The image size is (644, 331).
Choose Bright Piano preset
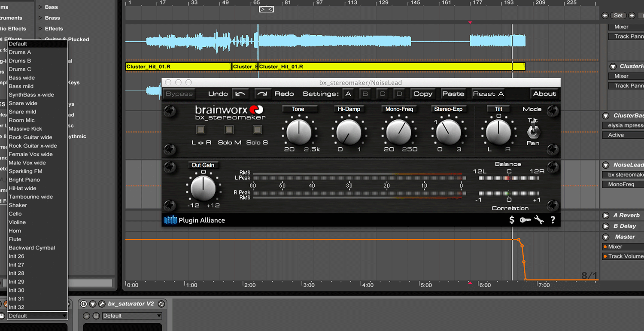(x=37, y=180)
